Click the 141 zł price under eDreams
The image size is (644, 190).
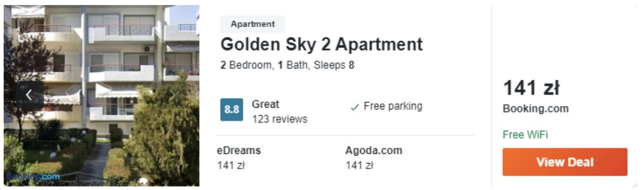231,165
